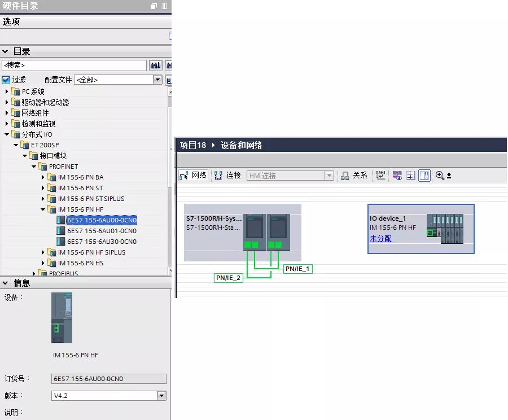
Task: Toggle the show addresses icon on toolbar
Action: (x=396, y=176)
